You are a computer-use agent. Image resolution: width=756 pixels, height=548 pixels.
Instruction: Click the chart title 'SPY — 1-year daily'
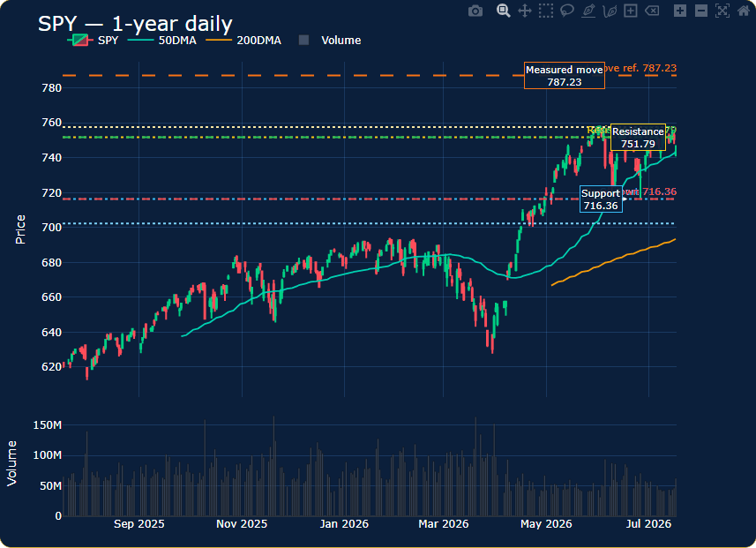(135, 24)
